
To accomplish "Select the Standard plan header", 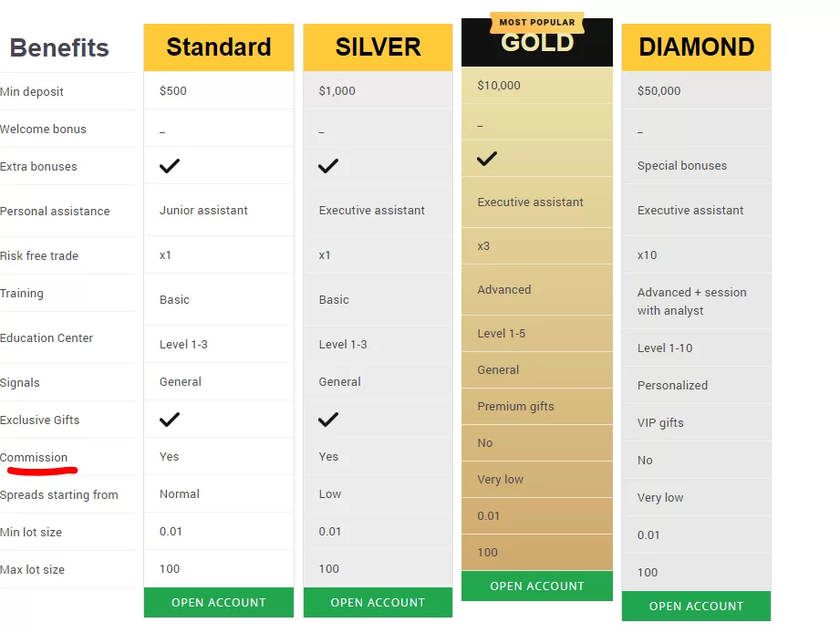I will point(219,47).
